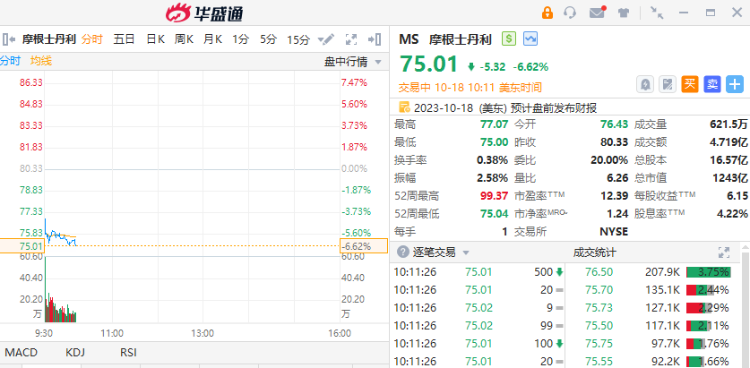Image resolution: width=750 pixels, height=368 pixels.
Task: Click the stock name 摩根士丹利 in chart header
Action: click(x=49, y=39)
